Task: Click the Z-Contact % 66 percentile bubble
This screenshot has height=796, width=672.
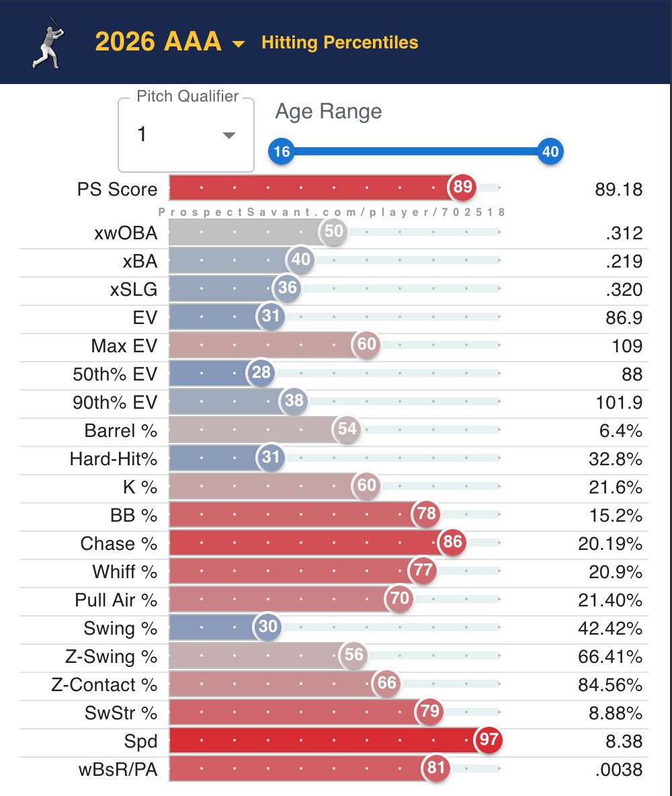Action: (x=387, y=683)
